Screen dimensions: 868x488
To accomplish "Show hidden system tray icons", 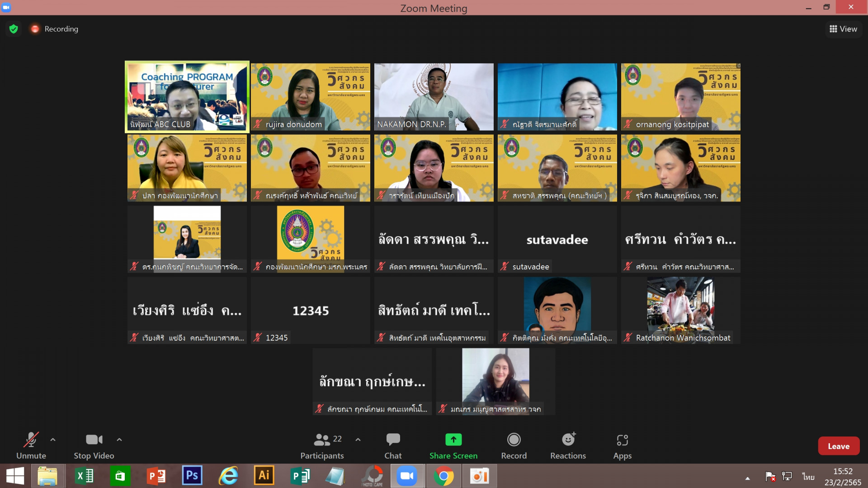I will pyautogui.click(x=748, y=478).
